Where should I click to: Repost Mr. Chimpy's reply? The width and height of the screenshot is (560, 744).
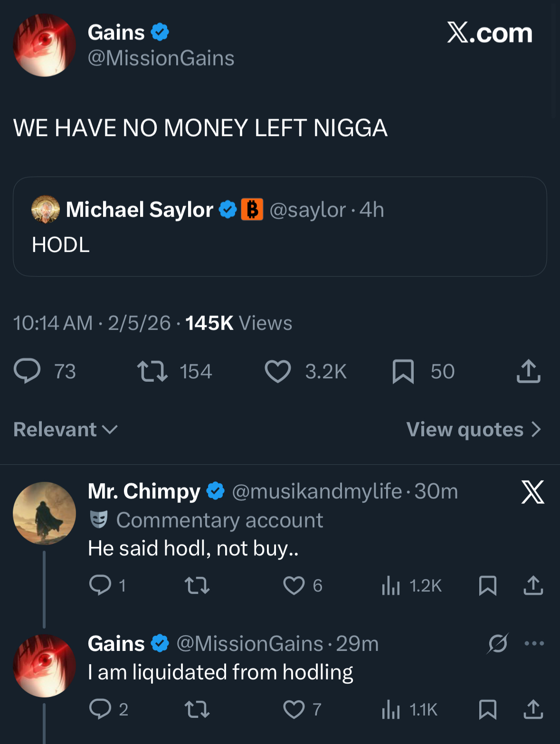(x=197, y=585)
